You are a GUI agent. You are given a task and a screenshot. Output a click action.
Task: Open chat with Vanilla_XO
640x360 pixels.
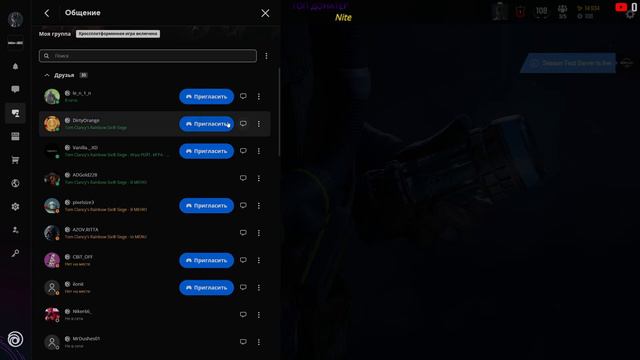pyautogui.click(x=243, y=151)
